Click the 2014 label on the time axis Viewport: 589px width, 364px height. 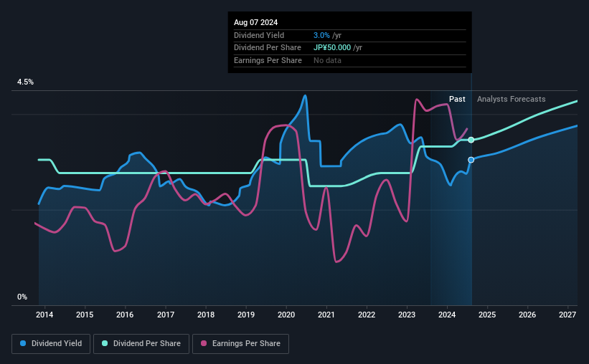(44, 315)
